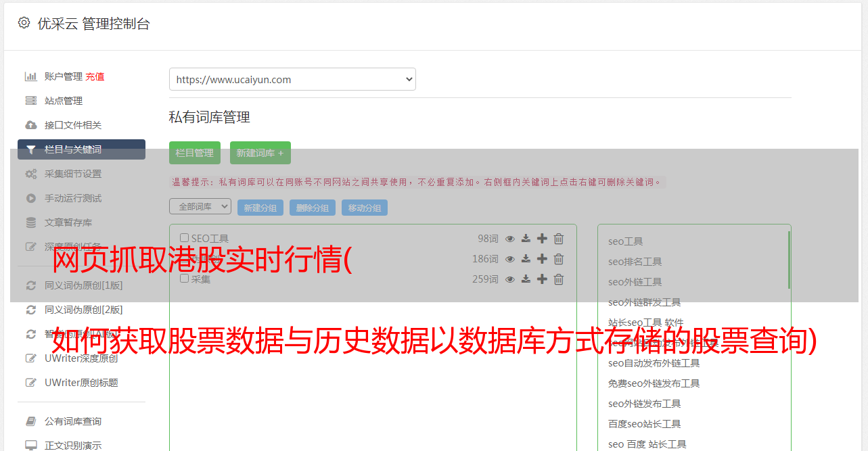Click the gear icon beside 优采云 管理控制台
The height and width of the screenshot is (451, 868).
point(24,23)
